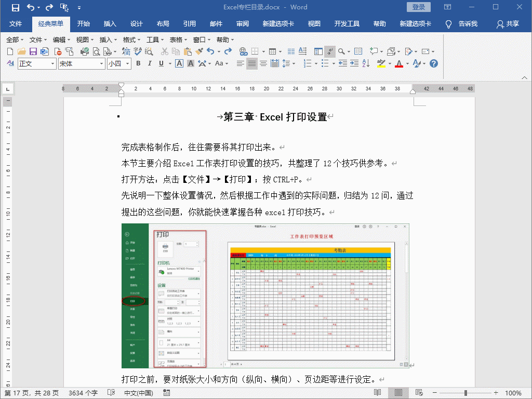Open the 格式 classic menu
Image resolution: width=532 pixels, height=399 pixels.
(131, 39)
